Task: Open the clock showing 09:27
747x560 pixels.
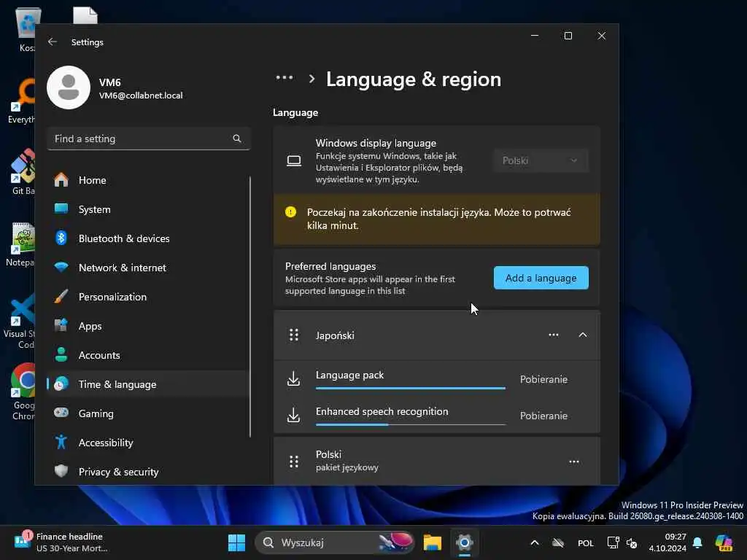Action: [x=667, y=542]
